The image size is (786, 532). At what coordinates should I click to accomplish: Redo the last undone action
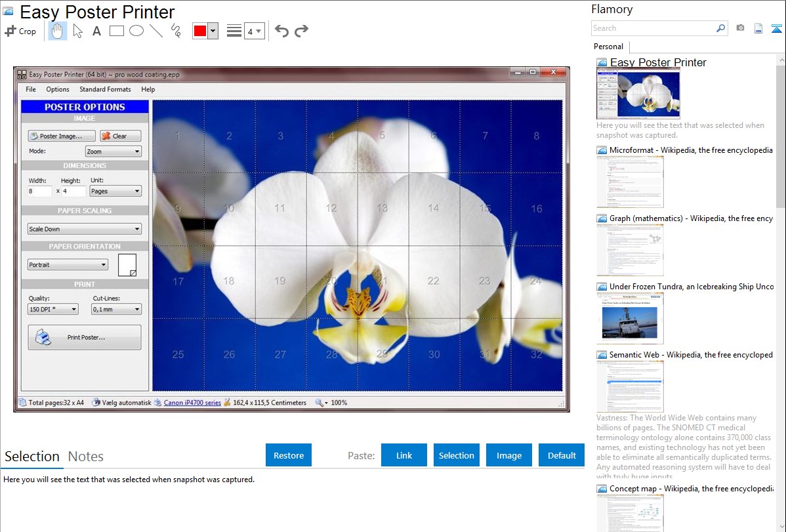tap(302, 31)
